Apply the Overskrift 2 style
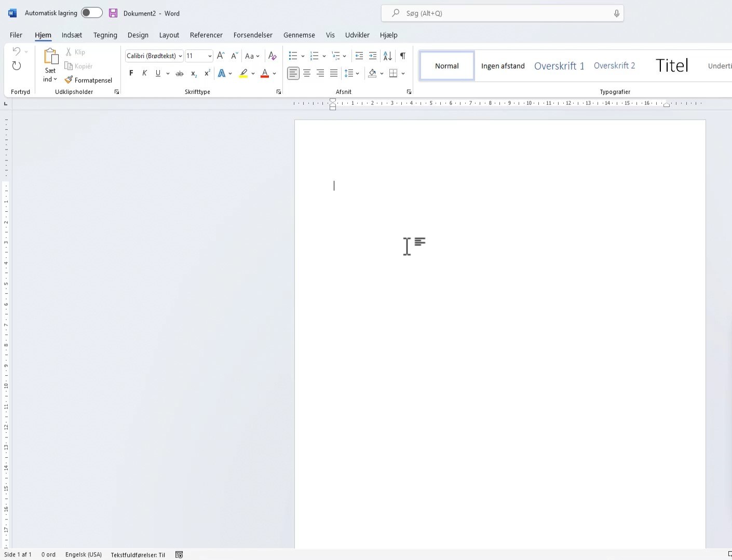 pos(615,66)
